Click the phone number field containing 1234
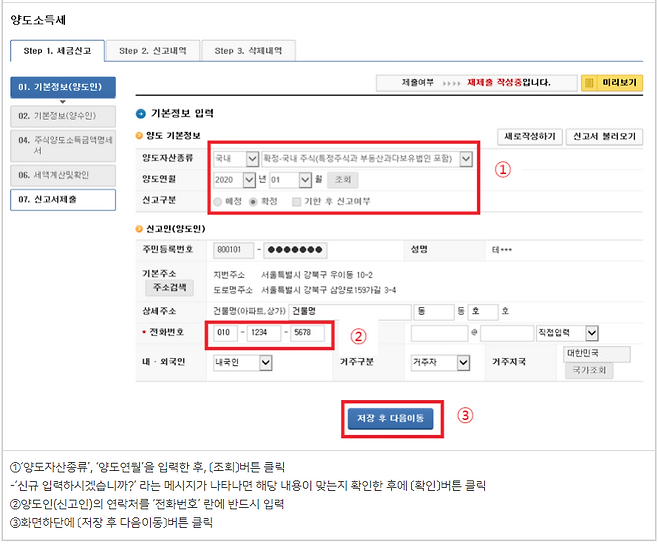This screenshot has width=658, height=544. click(x=264, y=334)
